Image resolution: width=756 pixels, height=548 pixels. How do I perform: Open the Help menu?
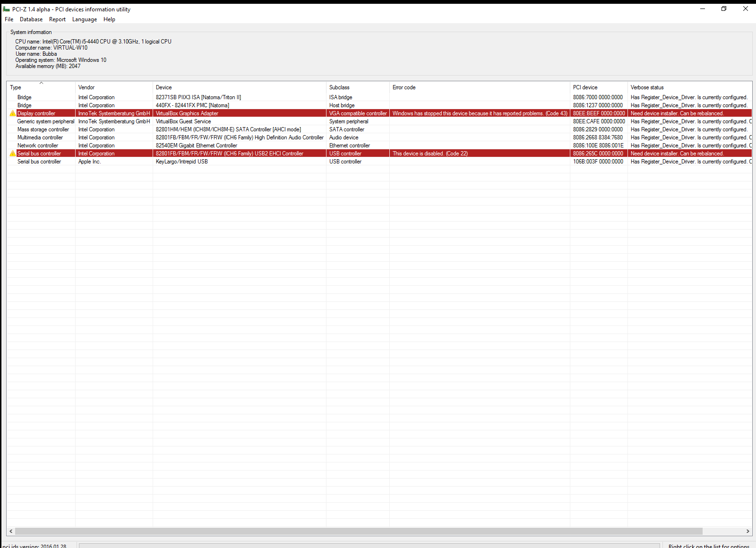[x=109, y=19]
